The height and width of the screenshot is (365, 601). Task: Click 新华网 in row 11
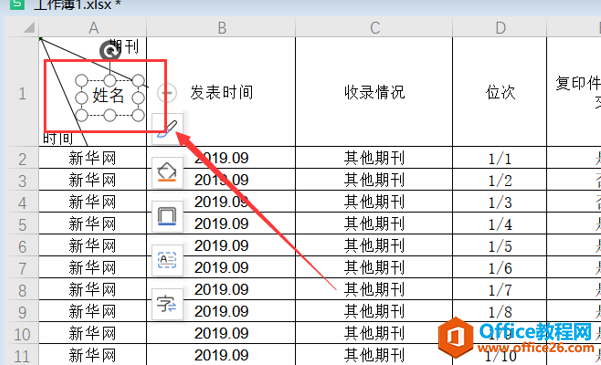(92, 355)
